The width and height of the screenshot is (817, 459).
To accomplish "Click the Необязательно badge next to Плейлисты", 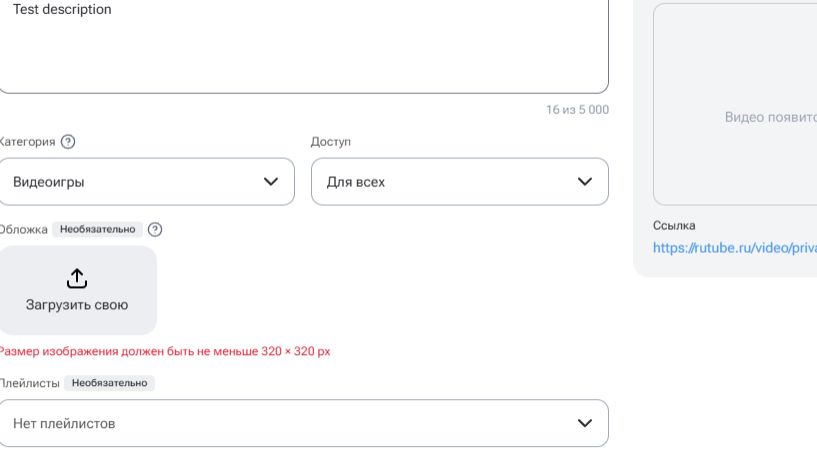I will [109, 383].
